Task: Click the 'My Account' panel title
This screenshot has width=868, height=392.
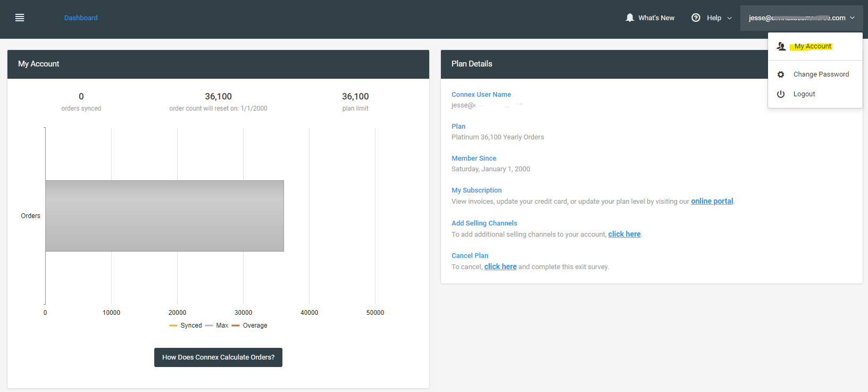Action: click(39, 64)
